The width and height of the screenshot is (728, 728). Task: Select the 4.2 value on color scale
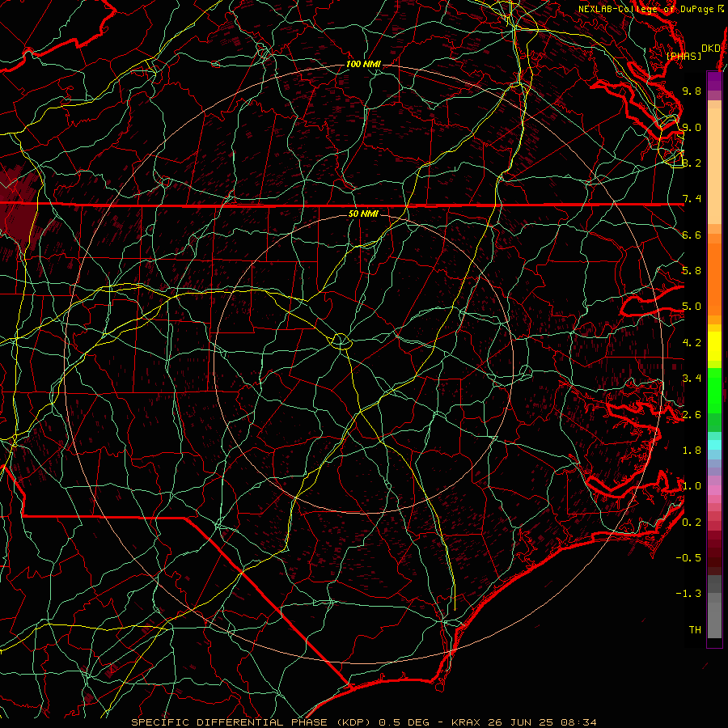coord(692,343)
